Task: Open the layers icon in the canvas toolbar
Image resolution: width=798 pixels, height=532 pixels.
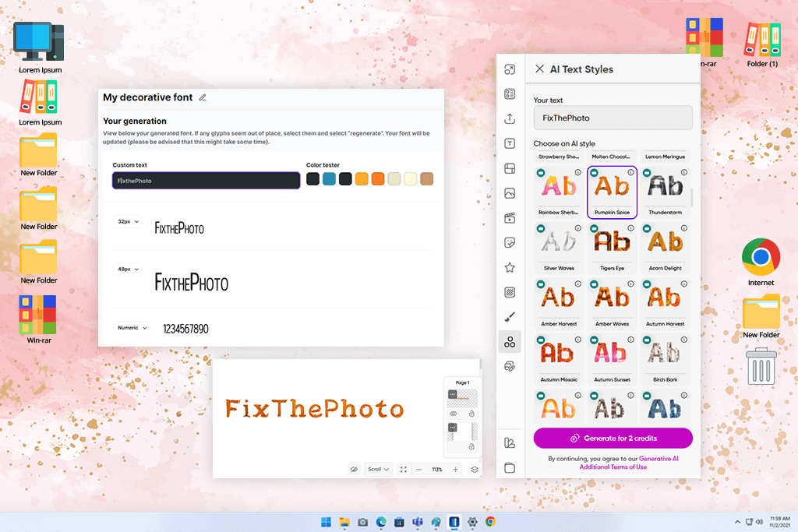Action: point(475,470)
